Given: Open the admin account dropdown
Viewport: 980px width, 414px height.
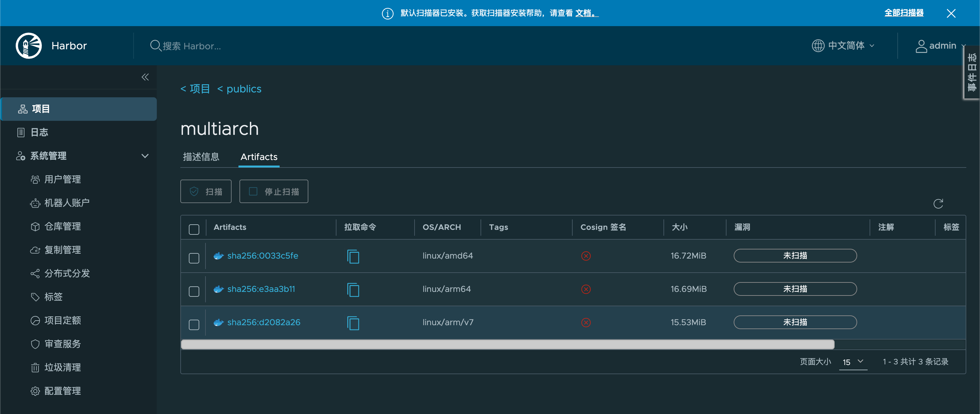Looking at the screenshot, I should (940, 46).
